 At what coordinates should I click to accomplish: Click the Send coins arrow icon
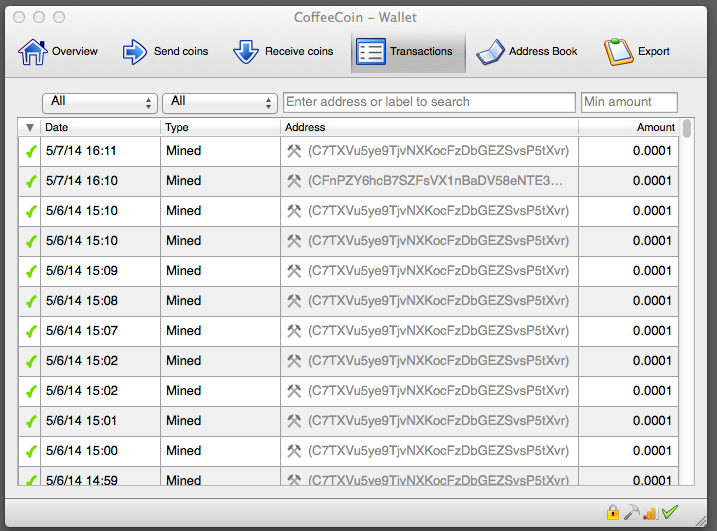(x=134, y=52)
